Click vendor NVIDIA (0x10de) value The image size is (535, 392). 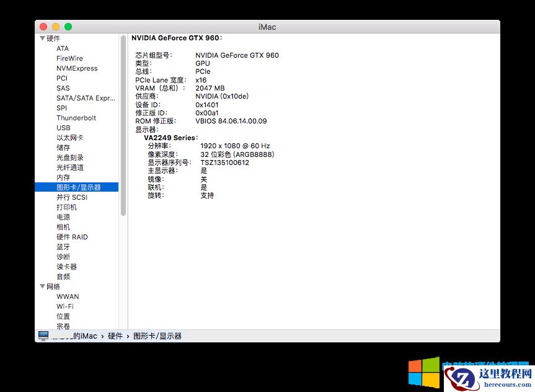tap(222, 96)
